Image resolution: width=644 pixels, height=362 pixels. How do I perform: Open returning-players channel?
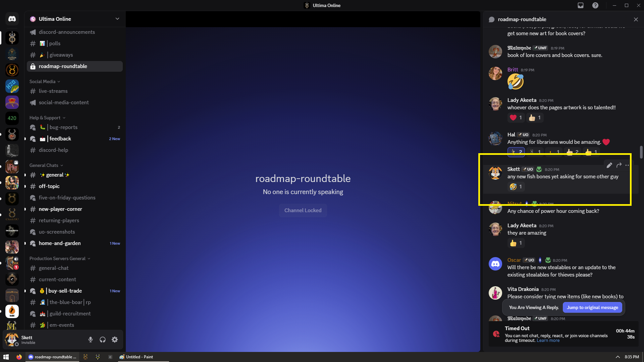pos(75,221)
